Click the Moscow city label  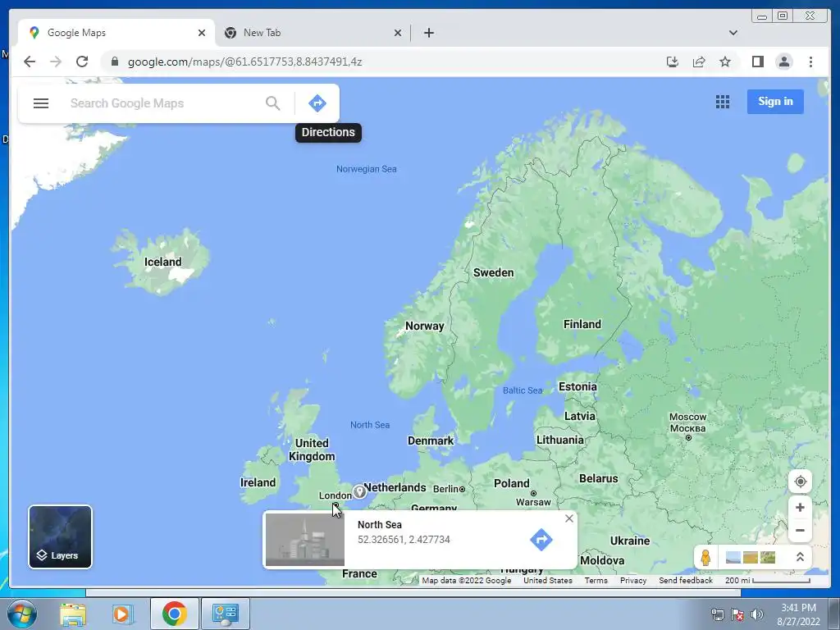click(688, 422)
